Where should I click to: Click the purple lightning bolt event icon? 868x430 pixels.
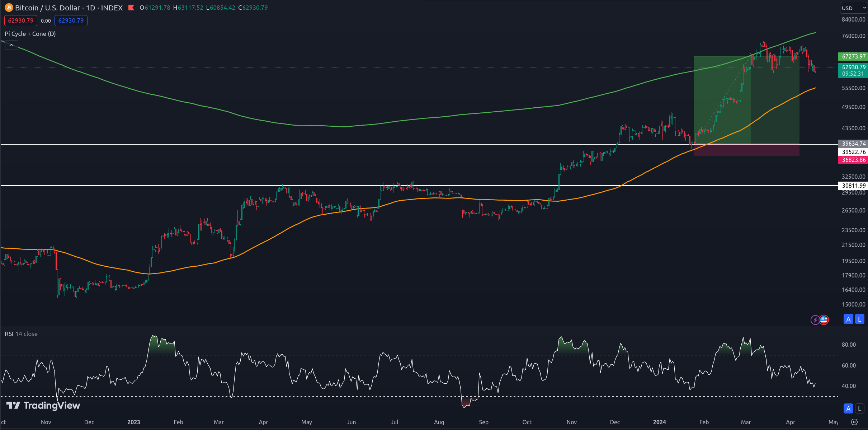(x=815, y=319)
